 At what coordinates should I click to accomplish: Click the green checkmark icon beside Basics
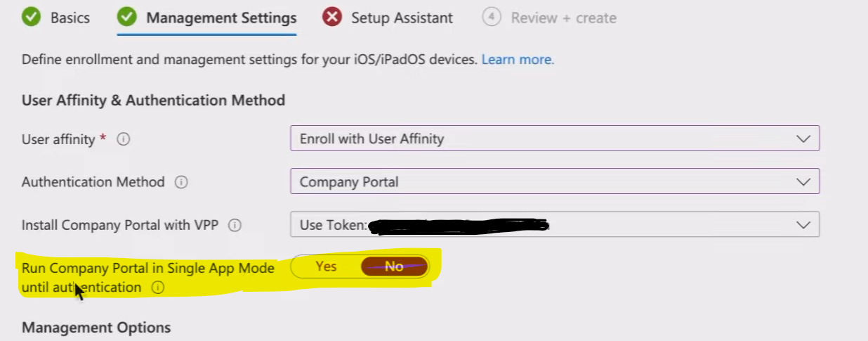[x=32, y=17]
